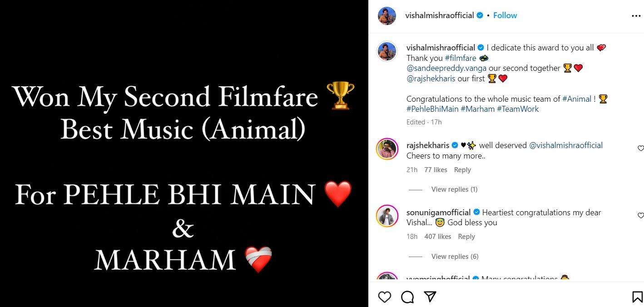Click rajshekharis's verified checkmark badge
This screenshot has height=307, width=644.
(454, 145)
